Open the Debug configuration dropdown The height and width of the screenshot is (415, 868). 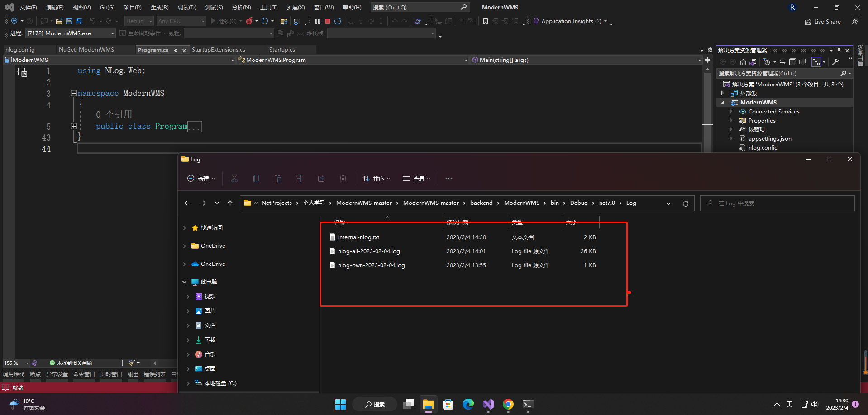[139, 21]
